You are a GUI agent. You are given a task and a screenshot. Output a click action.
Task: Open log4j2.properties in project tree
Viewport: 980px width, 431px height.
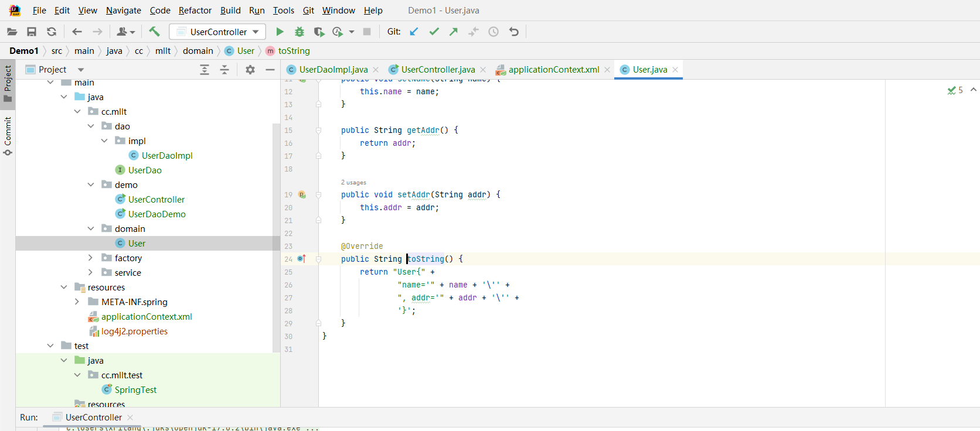tap(134, 331)
